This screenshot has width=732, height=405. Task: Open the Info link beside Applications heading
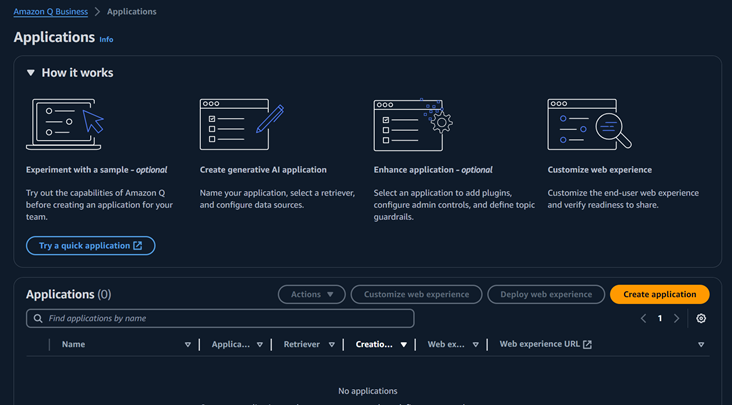pyautogui.click(x=106, y=40)
